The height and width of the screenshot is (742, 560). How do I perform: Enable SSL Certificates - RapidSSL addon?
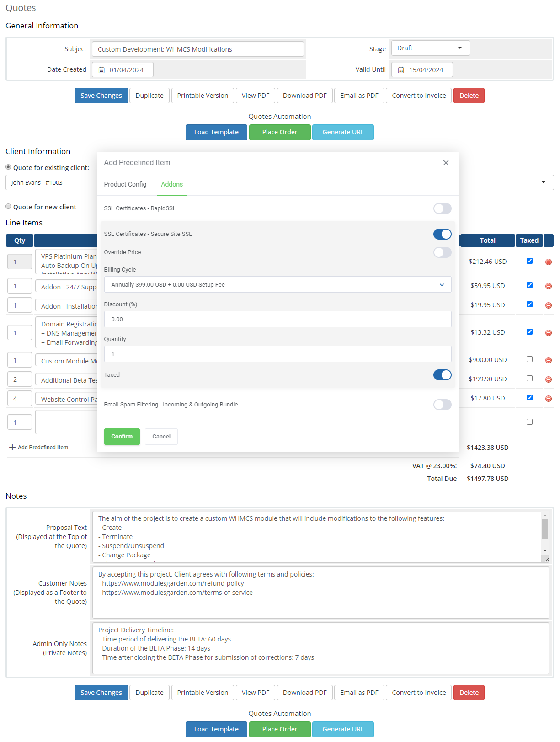442,208
